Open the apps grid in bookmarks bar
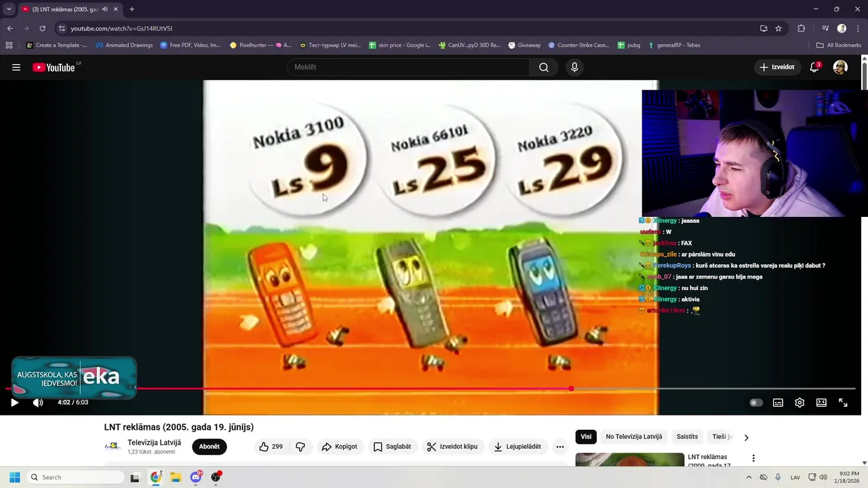The image size is (868, 488). click(9, 45)
